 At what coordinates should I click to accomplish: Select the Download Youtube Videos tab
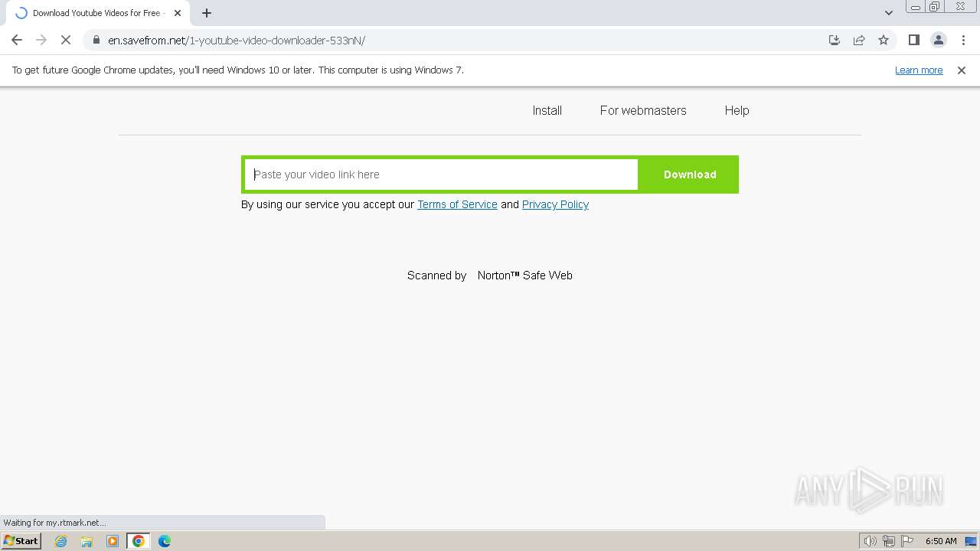click(x=96, y=13)
